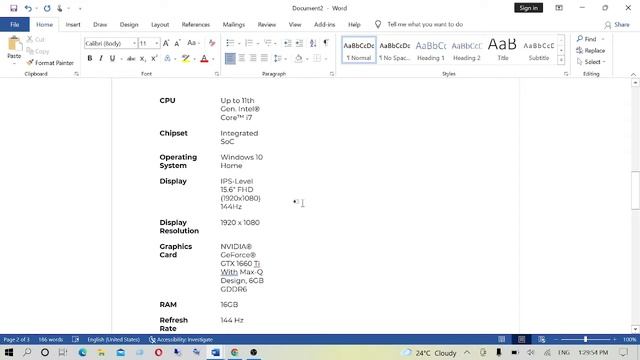This screenshot has width=640, height=360.
Task: Apply superscript formatting
Action: (x=154, y=59)
